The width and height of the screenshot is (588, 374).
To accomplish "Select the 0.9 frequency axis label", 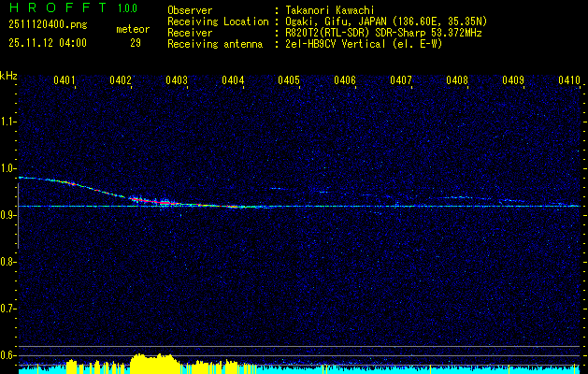I will [x=8, y=214].
